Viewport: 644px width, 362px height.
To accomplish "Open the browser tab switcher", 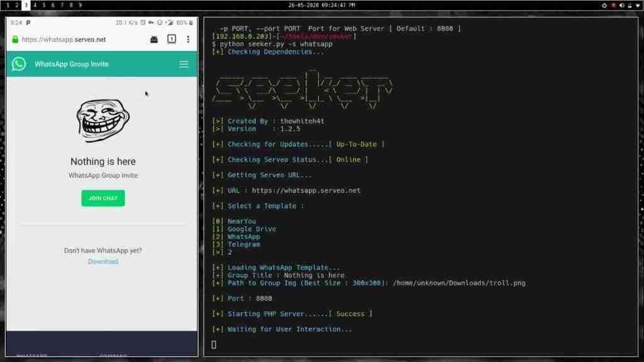I will 172,39.
